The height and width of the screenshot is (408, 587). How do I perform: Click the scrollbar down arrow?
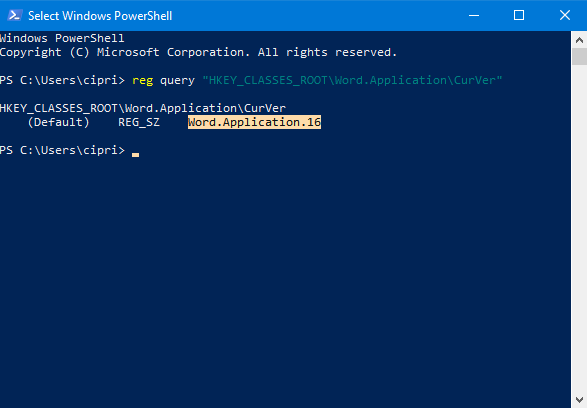579,399
